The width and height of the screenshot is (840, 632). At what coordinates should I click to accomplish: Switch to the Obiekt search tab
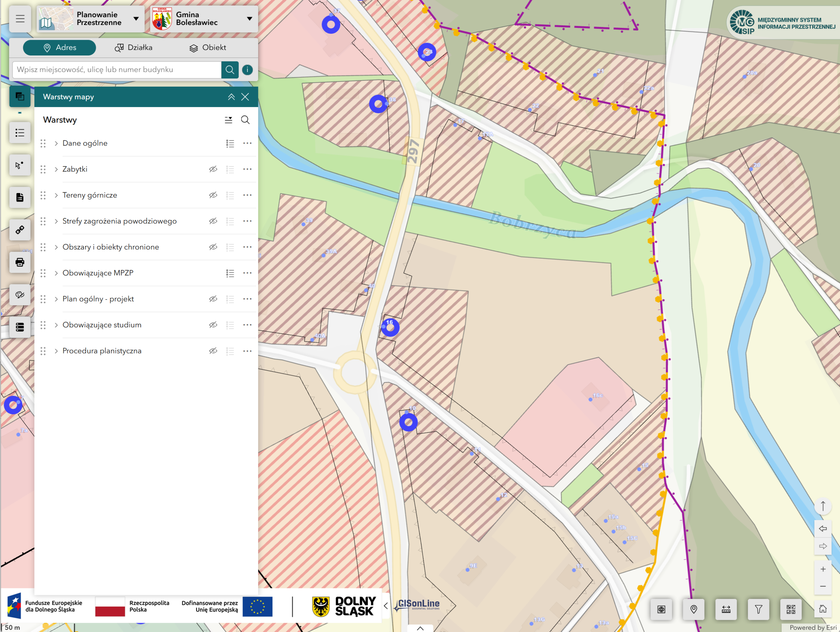point(208,48)
